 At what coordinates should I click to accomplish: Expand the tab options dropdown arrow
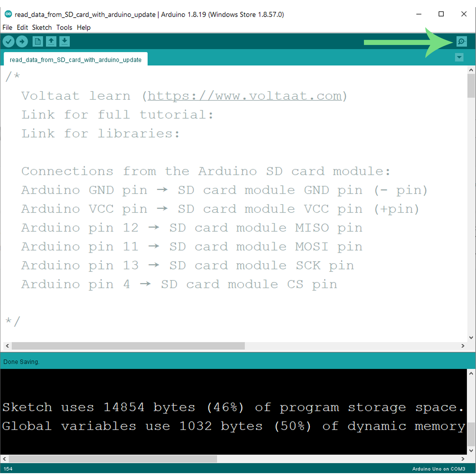pyautogui.click(x=459, y=57)
